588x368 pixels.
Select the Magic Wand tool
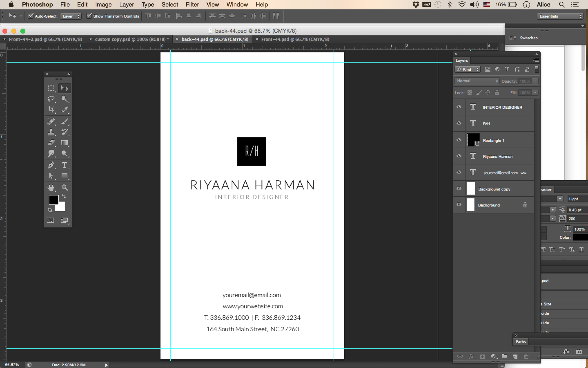[x=64, y=99]
